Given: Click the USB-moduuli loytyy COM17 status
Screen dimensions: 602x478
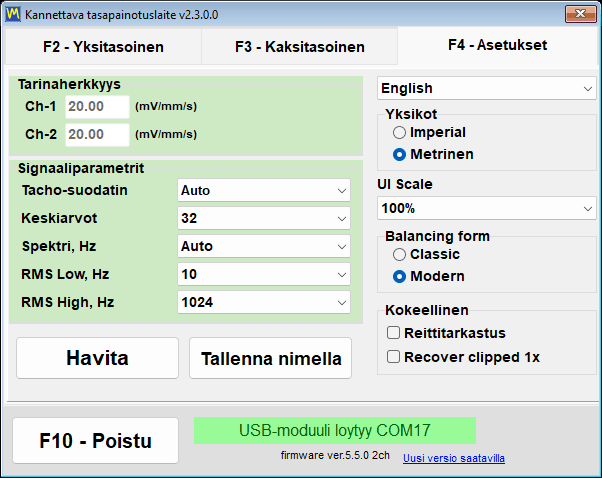Looking at the screenshot, I should point(335,430).
